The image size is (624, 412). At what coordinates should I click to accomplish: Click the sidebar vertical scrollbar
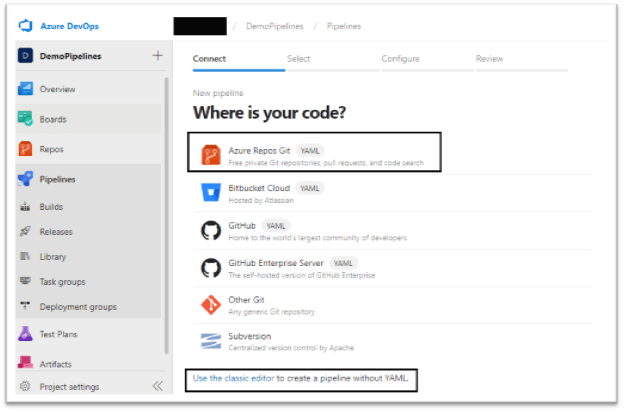167,215
